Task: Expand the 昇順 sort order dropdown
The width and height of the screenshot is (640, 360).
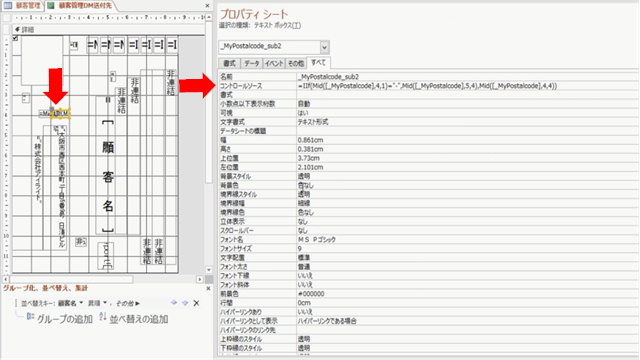Action: pyautogui.click(x=105, y=303)
